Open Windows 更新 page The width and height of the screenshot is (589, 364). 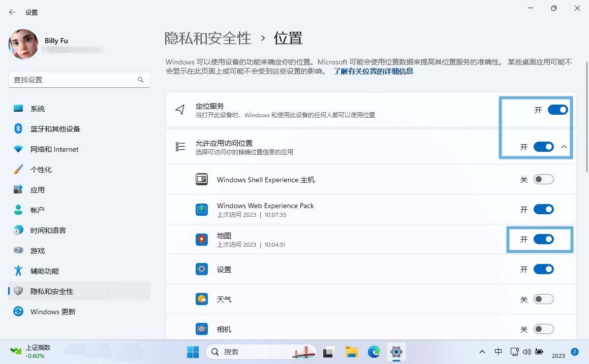pos(53,311)
